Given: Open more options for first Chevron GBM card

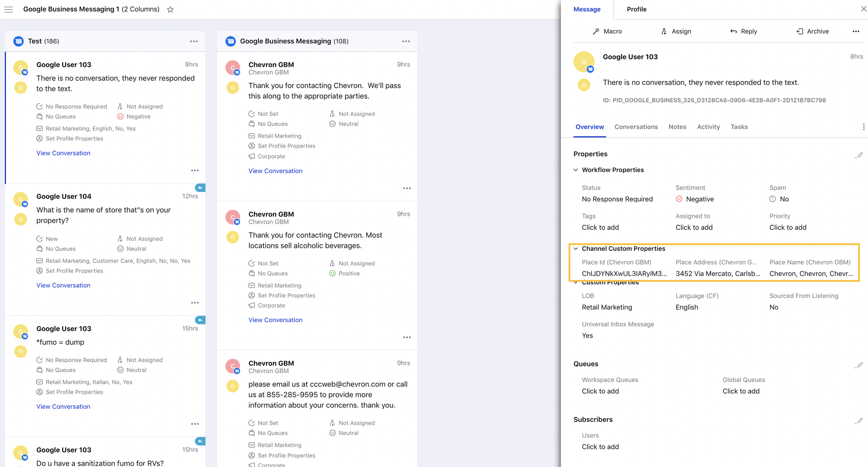Looking at the screenshot, I should [x=407, y=188].
